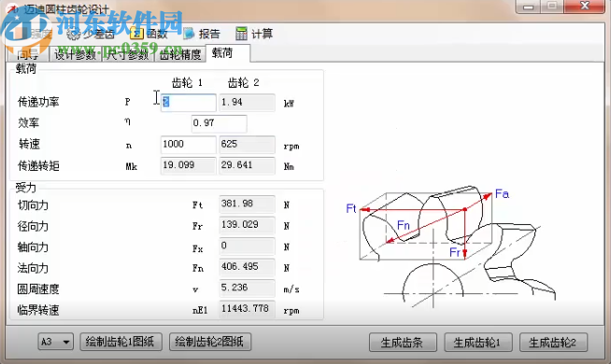Click the gear 2 torque field 29.641

[247, 165]
